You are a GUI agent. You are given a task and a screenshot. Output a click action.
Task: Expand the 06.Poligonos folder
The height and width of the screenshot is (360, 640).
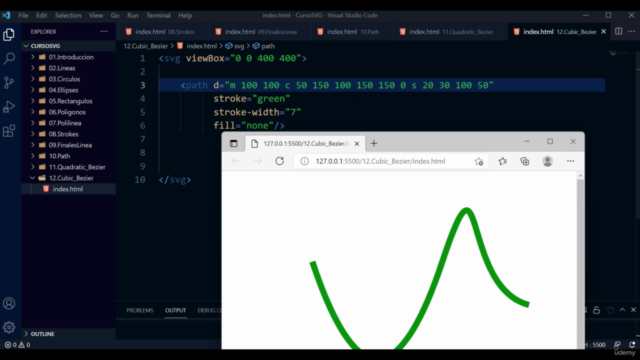33,112
